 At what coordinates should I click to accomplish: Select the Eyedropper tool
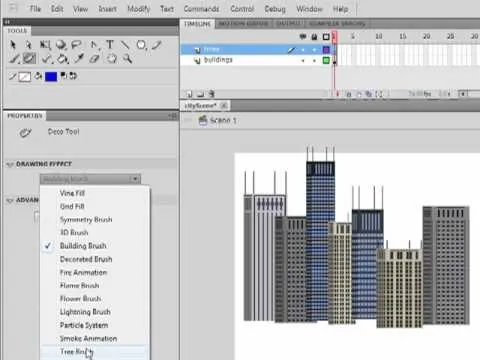click(x=79, y=59)
